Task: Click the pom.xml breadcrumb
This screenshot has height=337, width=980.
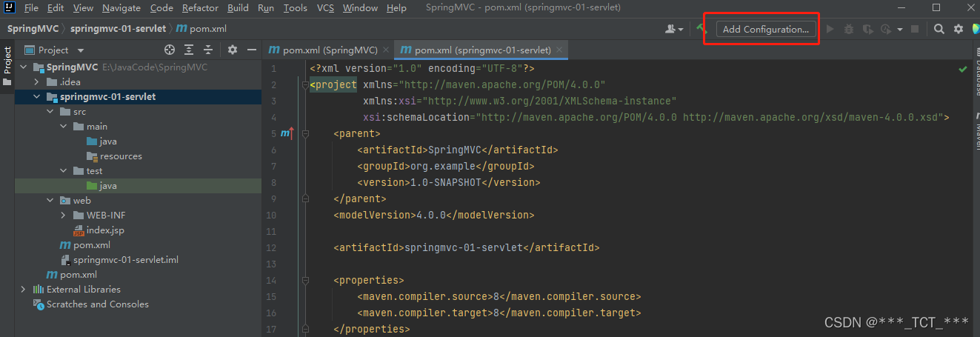Action: (202, 29)
